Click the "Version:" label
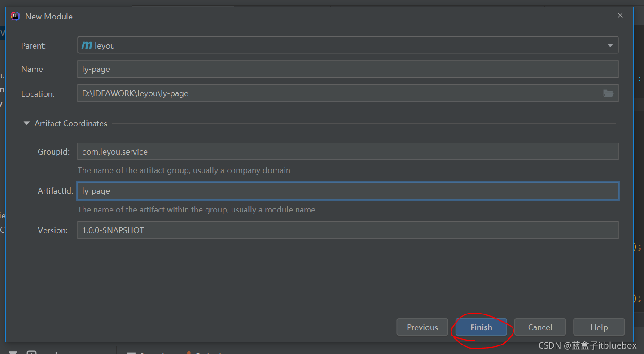 (53, 230)
